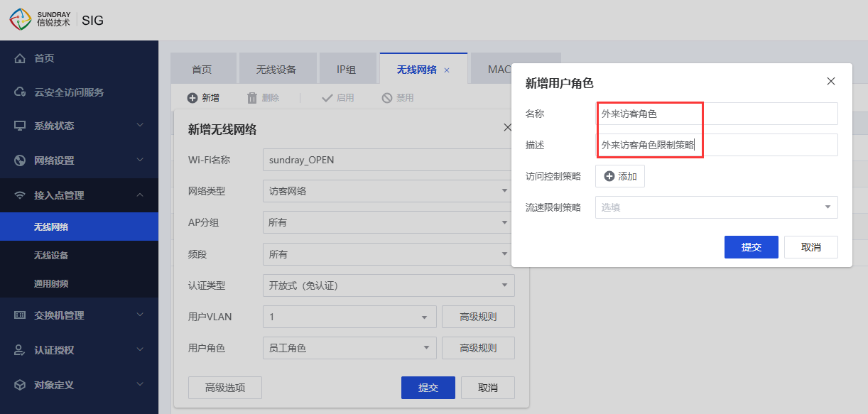Open the 频段 dropdown
The height and width of the screenshot is (414, 868).
[387, 254]
